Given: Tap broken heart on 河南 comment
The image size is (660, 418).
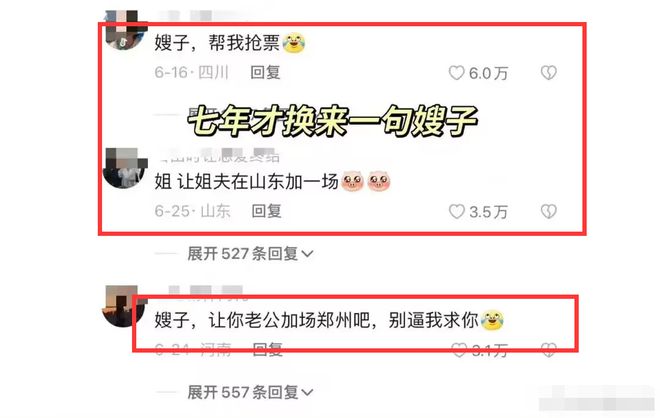Looking at the screenshot, I should pyautogui.click(x=548, y=350).
